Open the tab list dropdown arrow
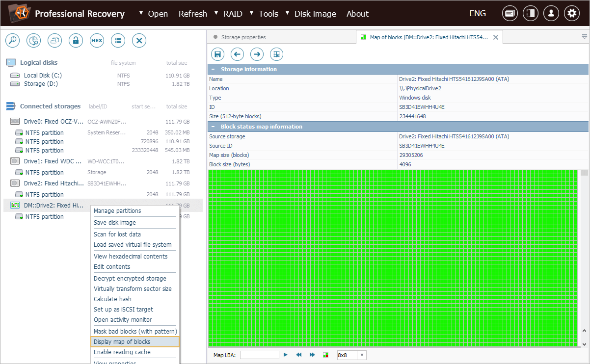The image size is (590, 364). (584, 37)
